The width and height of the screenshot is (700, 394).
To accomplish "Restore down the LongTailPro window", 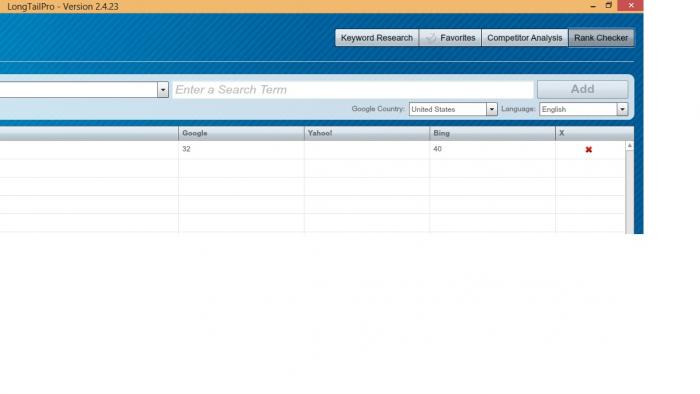I will click(x=608, y=5).
